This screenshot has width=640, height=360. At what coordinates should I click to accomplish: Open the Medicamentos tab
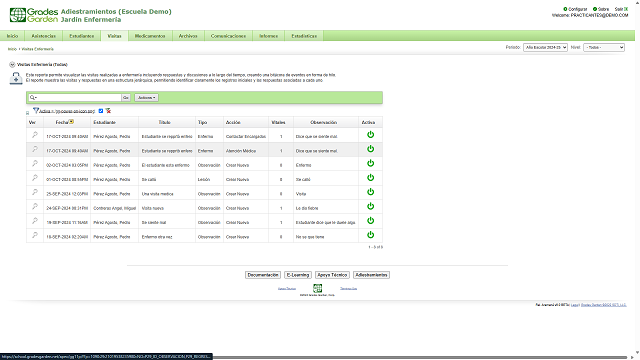point(150,36)
